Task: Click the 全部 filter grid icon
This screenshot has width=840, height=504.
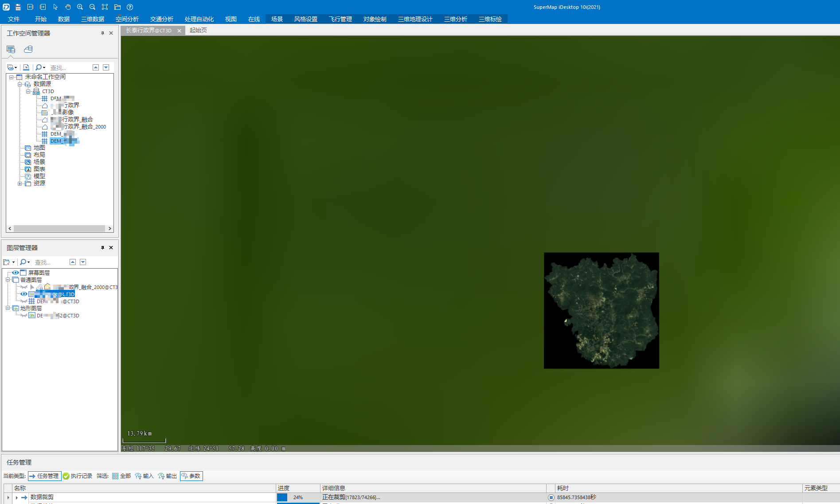Action: 115,476
